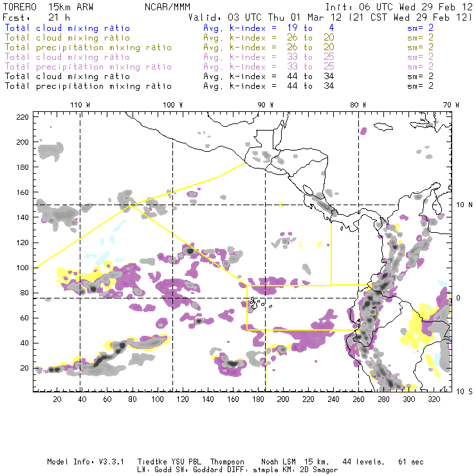The width and height of the screenshot is (476, 476).
Task: Select the olive "Total cloud mixing ratio" legend line
Action: click(68, 38)
